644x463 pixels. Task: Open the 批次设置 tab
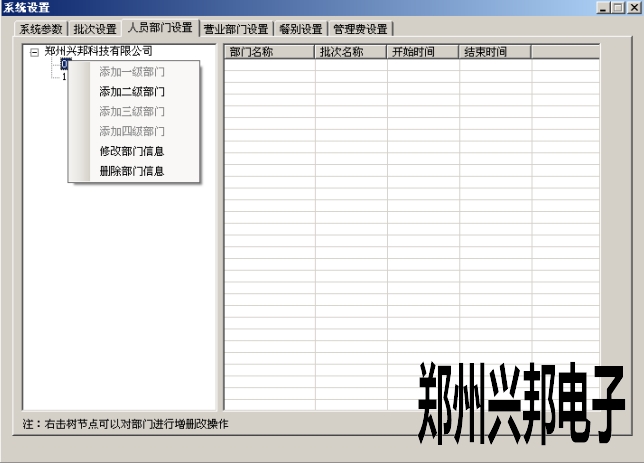coord(95,29)
